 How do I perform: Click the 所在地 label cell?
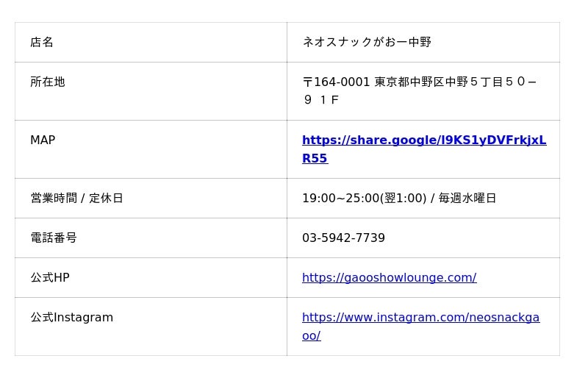pos(151,91)
